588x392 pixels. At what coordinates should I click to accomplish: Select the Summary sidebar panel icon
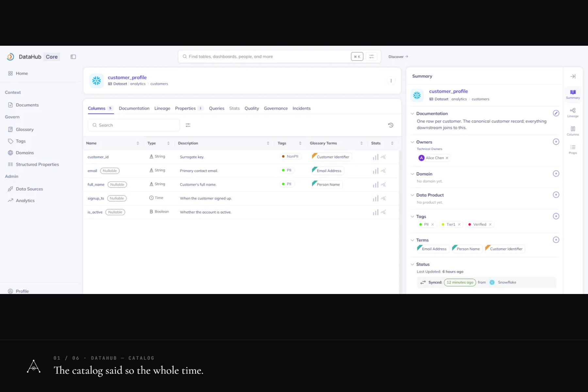(573, 94)
